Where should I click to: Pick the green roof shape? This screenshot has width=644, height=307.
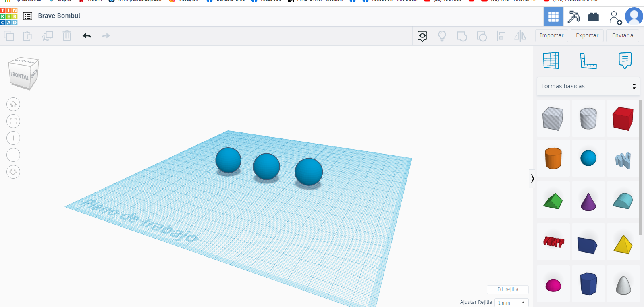point(553,201)
